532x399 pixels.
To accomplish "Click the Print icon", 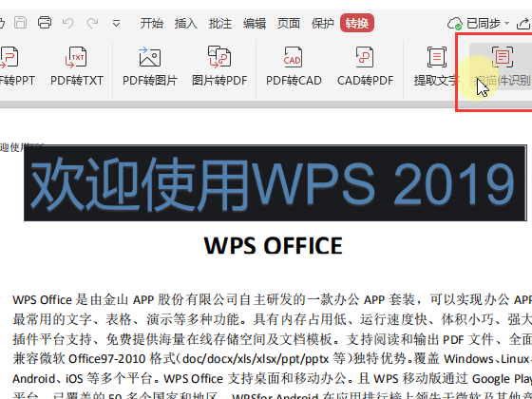I will pyautogui.click(x=45, y=23).
